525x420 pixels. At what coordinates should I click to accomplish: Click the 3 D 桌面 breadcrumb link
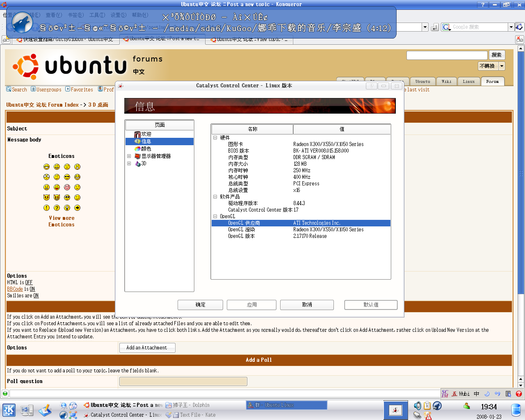[x=98, y=105]
